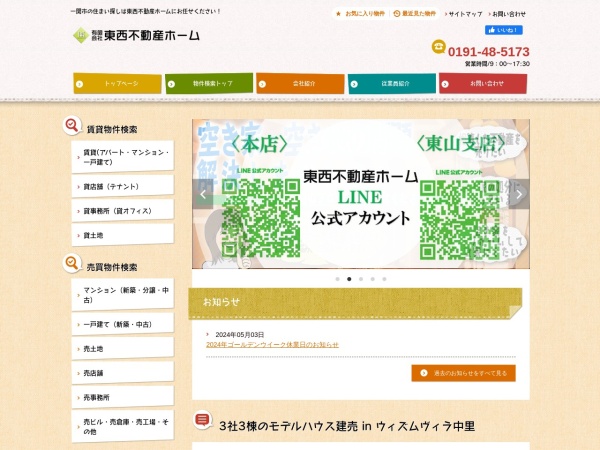
Task: Select 会社紹介 navigation tab
Action: pyautogui.click(x=300, y=83)
